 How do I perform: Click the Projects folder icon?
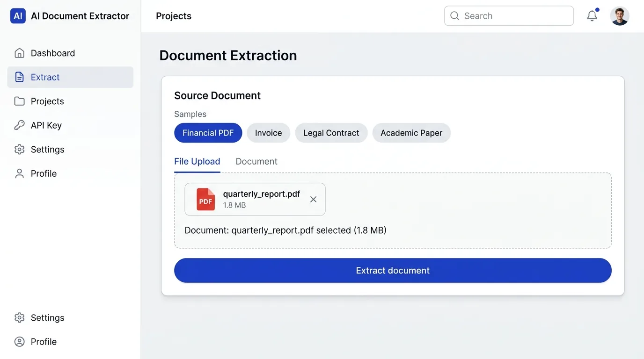click(x=19, y=101)
